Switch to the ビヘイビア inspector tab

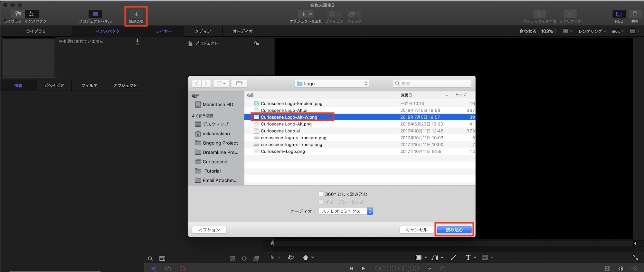[54, 85]
